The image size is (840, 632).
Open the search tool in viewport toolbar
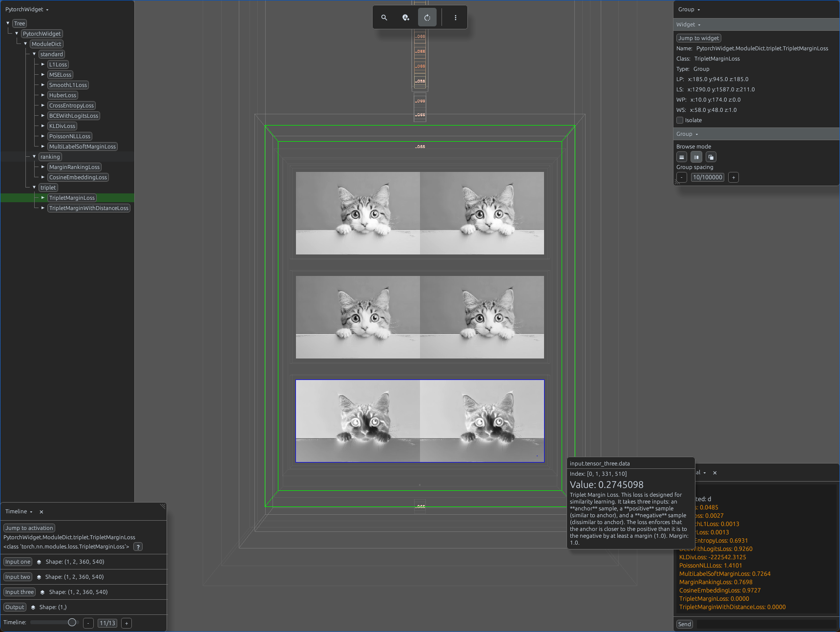coord(384,18)
